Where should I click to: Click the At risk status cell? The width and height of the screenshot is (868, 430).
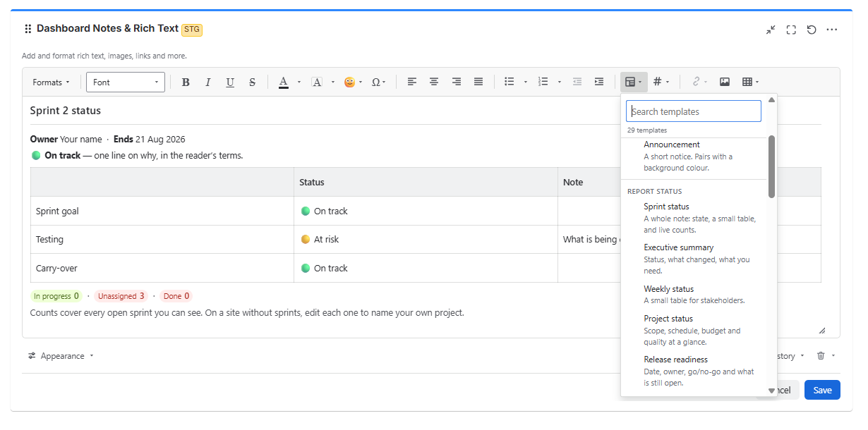point(426,240)
